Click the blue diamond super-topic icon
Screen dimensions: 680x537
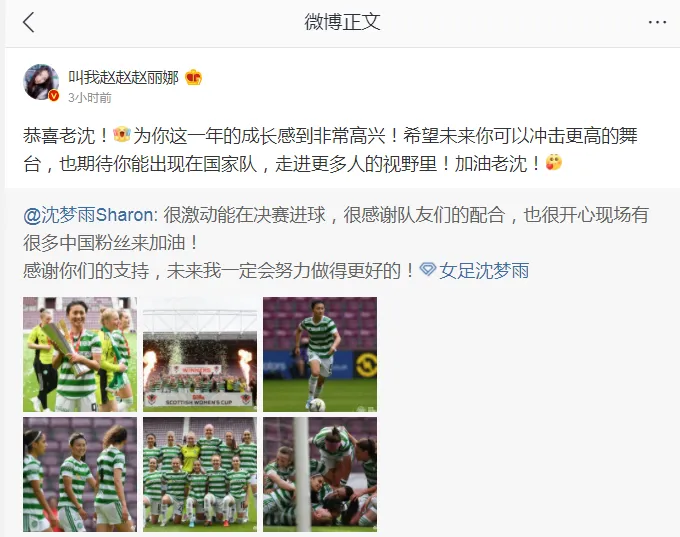coord(428,269)
